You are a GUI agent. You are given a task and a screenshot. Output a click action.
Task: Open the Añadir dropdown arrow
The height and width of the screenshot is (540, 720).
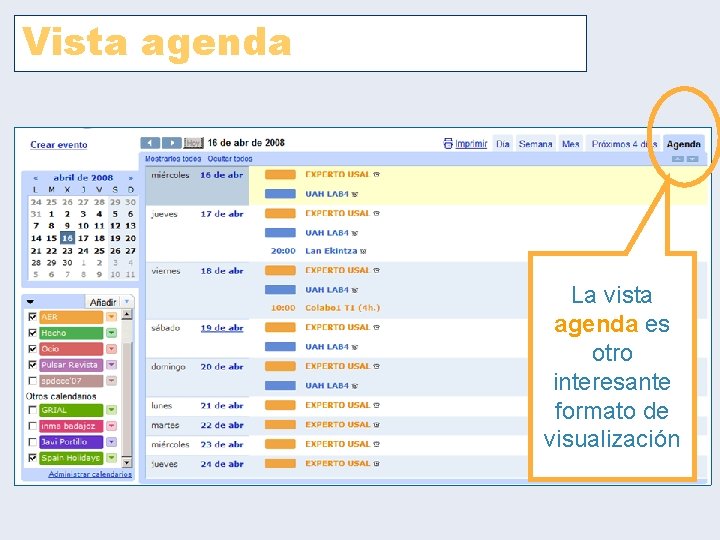pyautogui.click(x=127, y=302)
